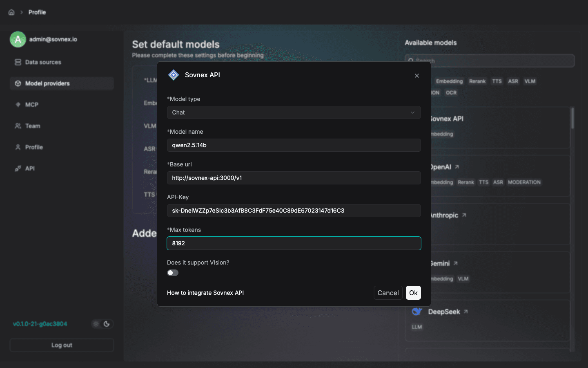Click the admin avatar circle
Image resolution: width=588 pixels, height=368 pixels.
tap(18, 39)
